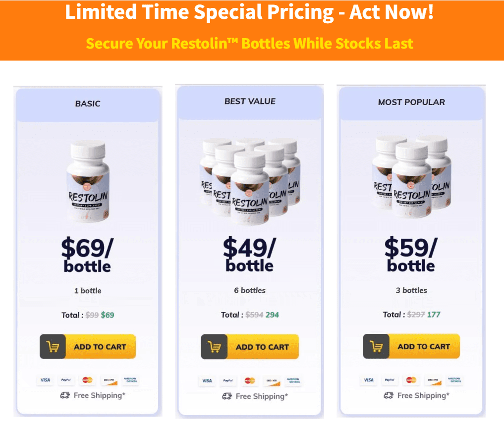Click the shipping truck icon in Basic plan
The image size is (504, 425).
click(65, 395)
